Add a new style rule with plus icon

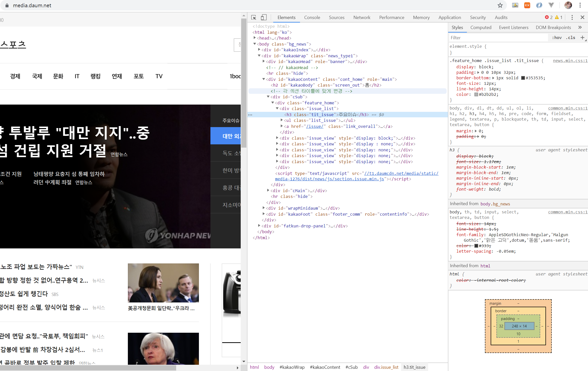[582, 38]
